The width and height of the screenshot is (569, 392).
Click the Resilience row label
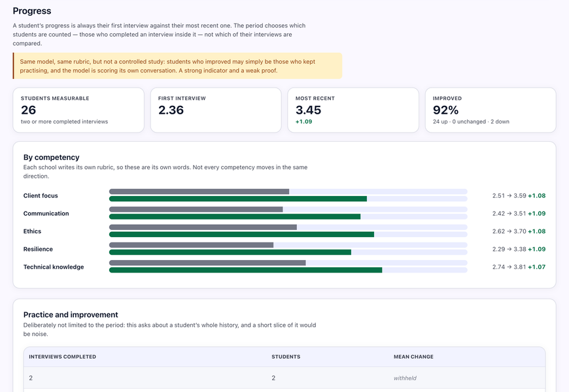coord(38,249)
